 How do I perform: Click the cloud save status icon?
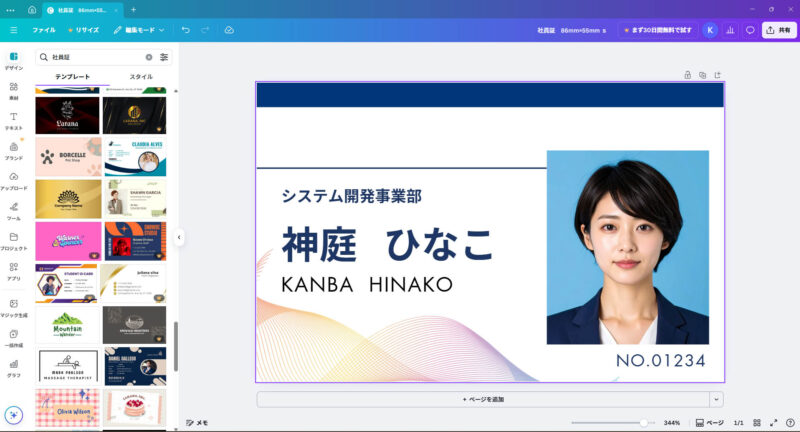point(229,30)
